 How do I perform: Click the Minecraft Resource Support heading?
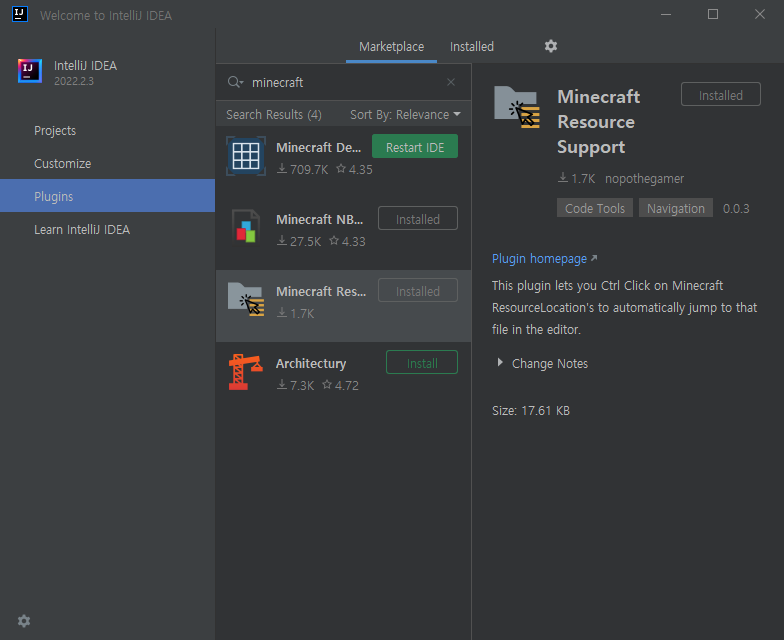click(x=598, y=122)
